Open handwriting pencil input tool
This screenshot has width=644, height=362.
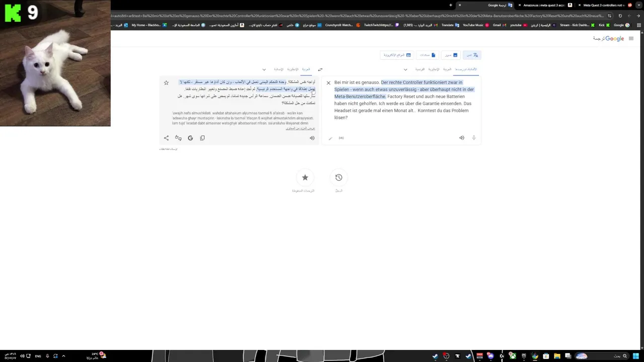(331, 138)
